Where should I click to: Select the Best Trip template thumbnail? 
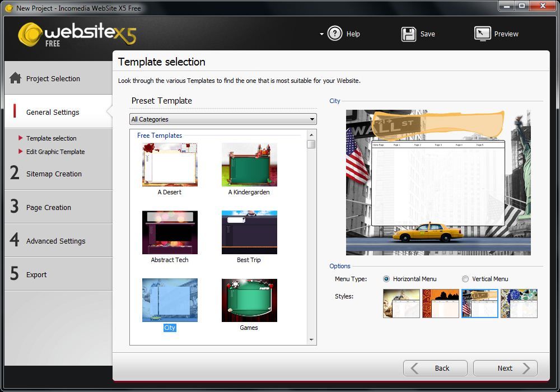pyautogui.click(x=249, y=232)
